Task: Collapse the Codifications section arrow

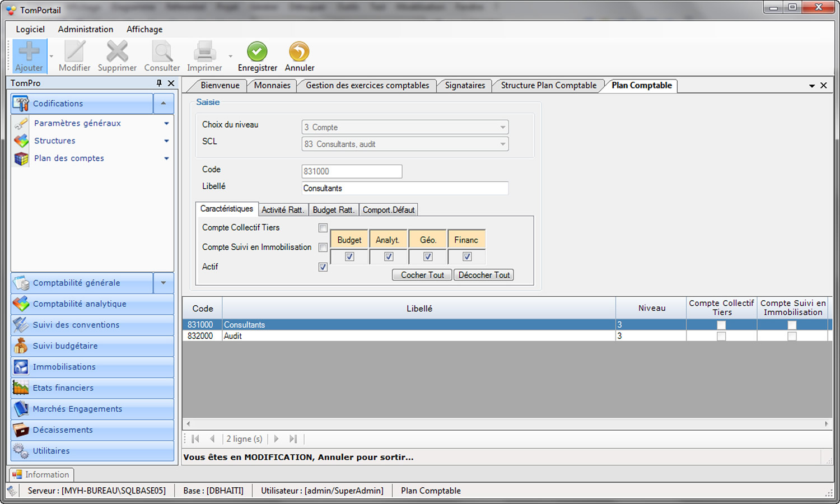Action: point(163,104)
